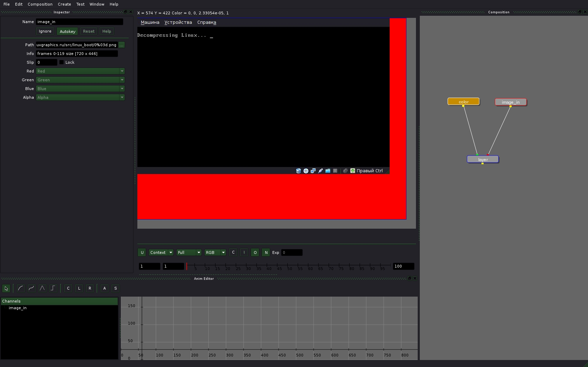
Task: Open the Help menu in menu bar
Action: tap(114, 4)
